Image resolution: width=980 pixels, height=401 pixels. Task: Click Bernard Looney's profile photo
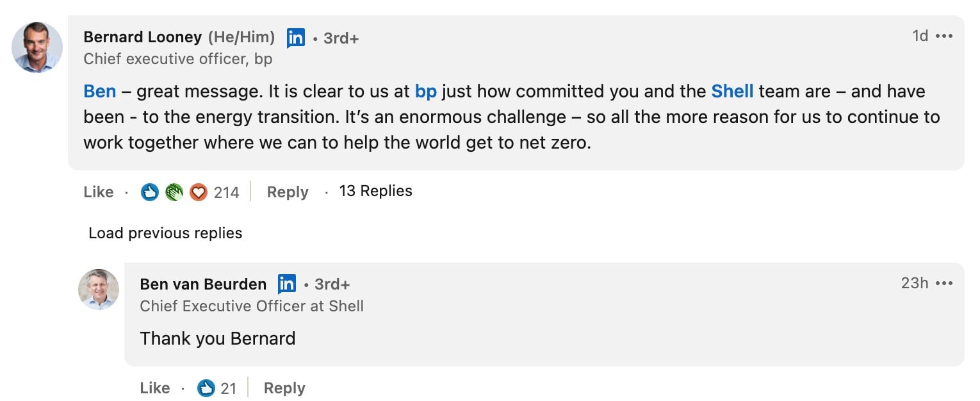37,47
